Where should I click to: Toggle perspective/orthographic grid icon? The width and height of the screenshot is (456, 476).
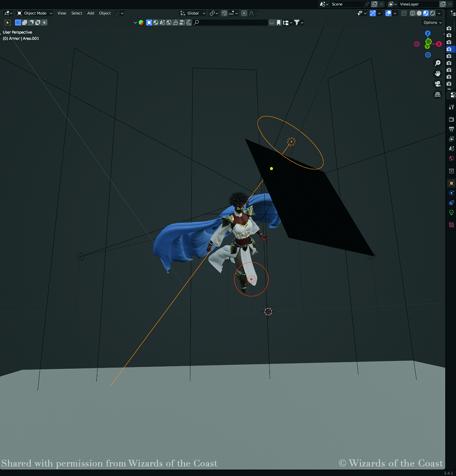(x=437, y=94)
